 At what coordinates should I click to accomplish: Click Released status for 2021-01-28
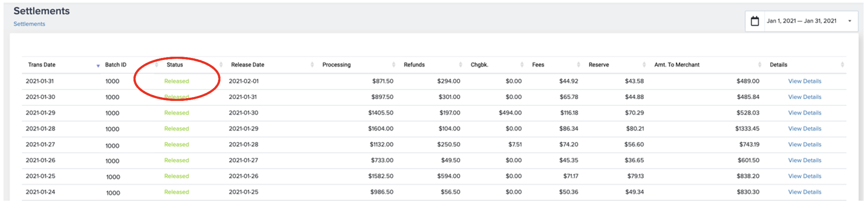(176, 128)
